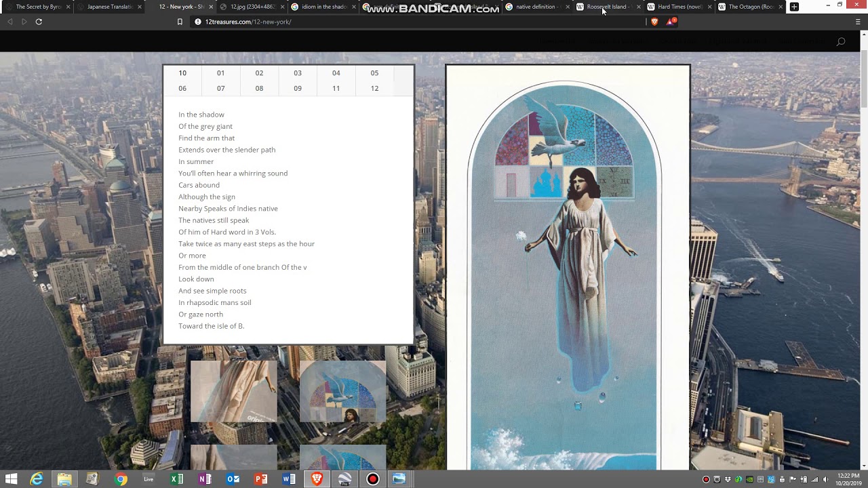Bookmark this page via the bookmark icon
Viewport: 868px width, 488px height.
click(180, 22)
